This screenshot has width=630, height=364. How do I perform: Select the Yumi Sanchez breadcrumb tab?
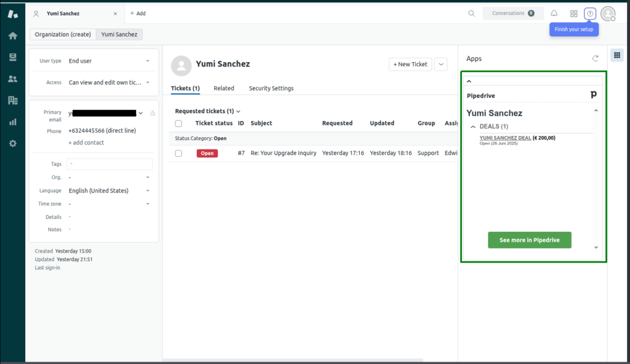(x=119, y=34)
